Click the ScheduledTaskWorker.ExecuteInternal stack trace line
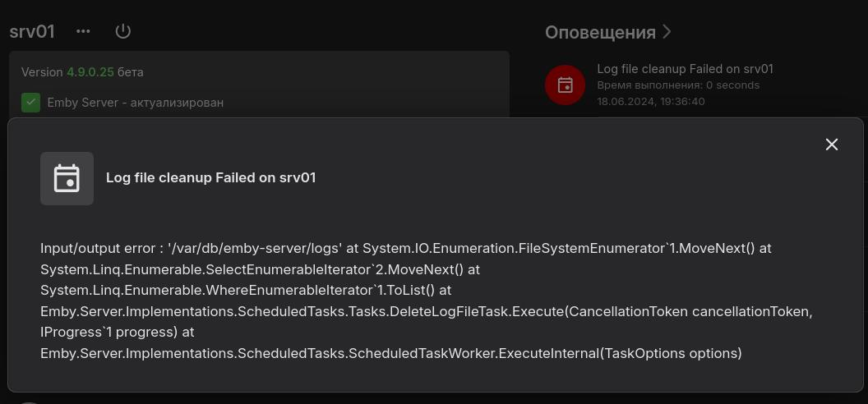 [390, 354]
